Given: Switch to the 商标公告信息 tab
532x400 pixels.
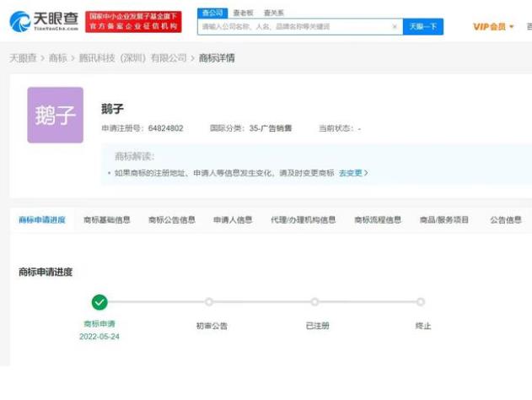Looking at the screenshot, I should tap(172, 220).
